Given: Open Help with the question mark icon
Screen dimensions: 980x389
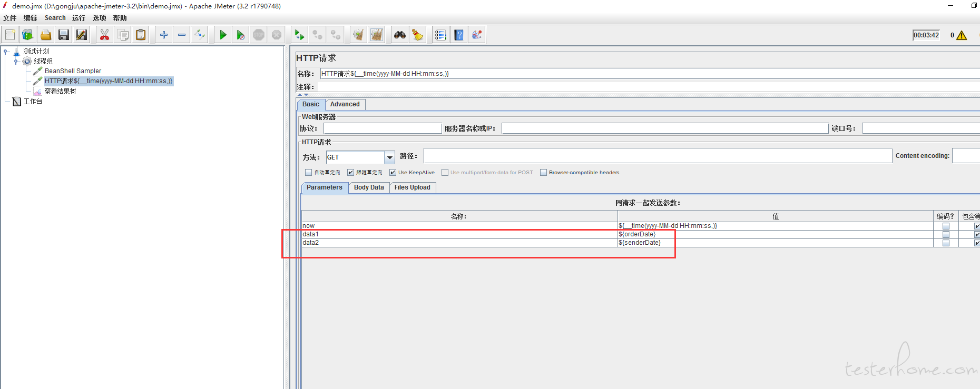Looking at the screenshot, I should coord(459,35).
